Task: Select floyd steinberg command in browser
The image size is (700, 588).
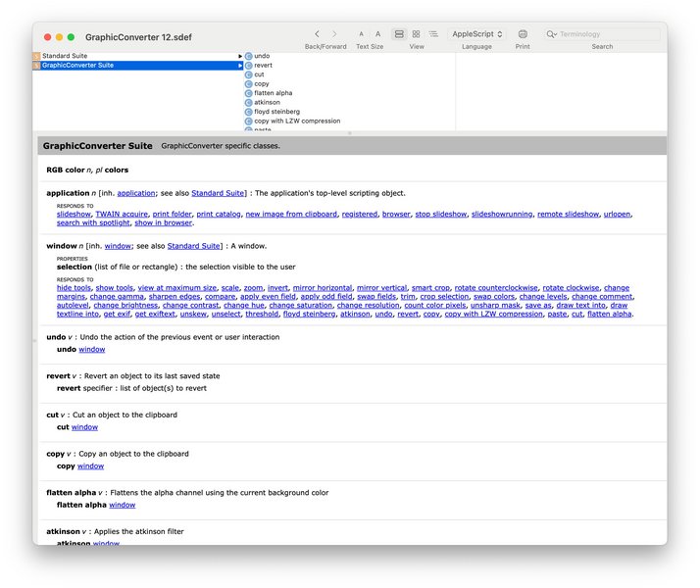Action: 276,112
